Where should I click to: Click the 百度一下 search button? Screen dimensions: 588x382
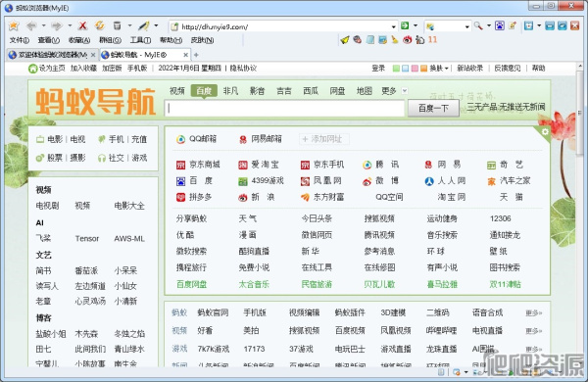coord(433,109)
